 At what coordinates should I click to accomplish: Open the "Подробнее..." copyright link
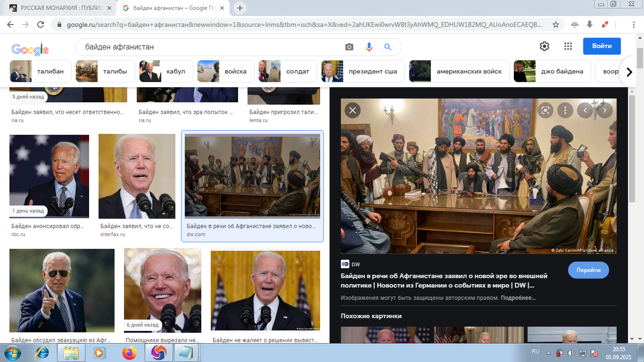(x=518, y=298)
